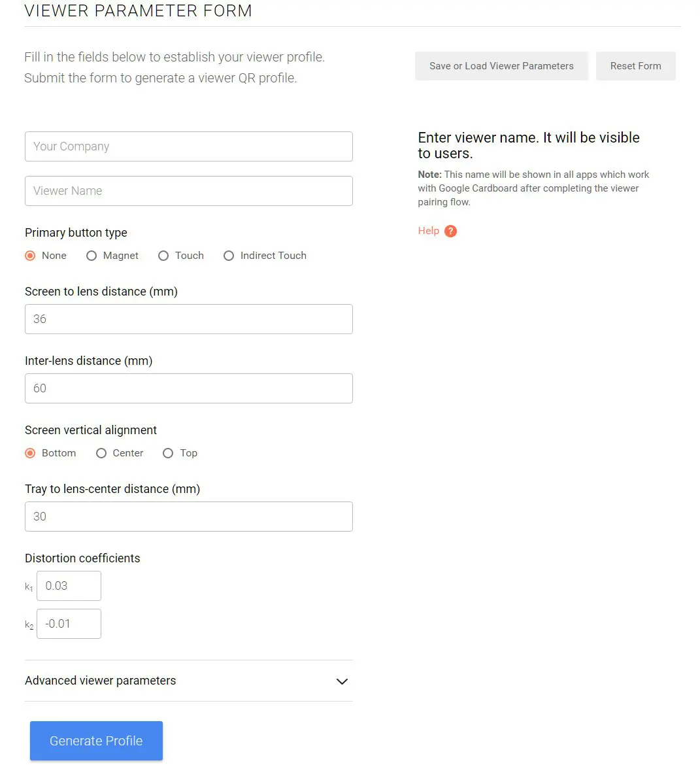Set screen vertical alignment to Top
This screenshot has width=700, height=765.
pyautogui.click(x=168, y=453)
